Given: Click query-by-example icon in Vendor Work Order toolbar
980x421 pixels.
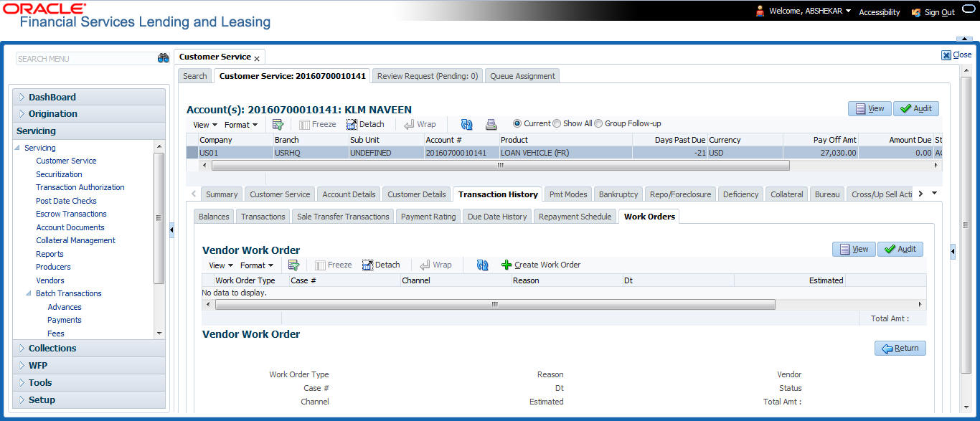Looking at the screenshot, I should pos(293,265).
